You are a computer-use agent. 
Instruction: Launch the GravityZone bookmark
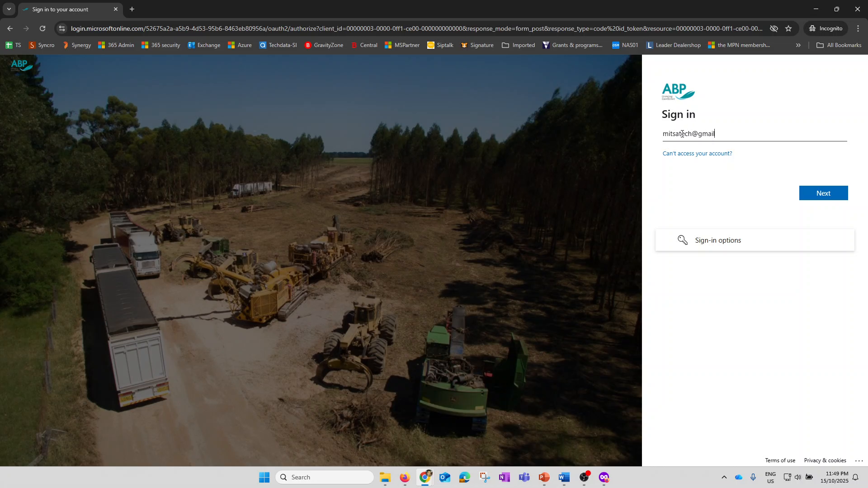pyautogui.click(x=325, y=45)
